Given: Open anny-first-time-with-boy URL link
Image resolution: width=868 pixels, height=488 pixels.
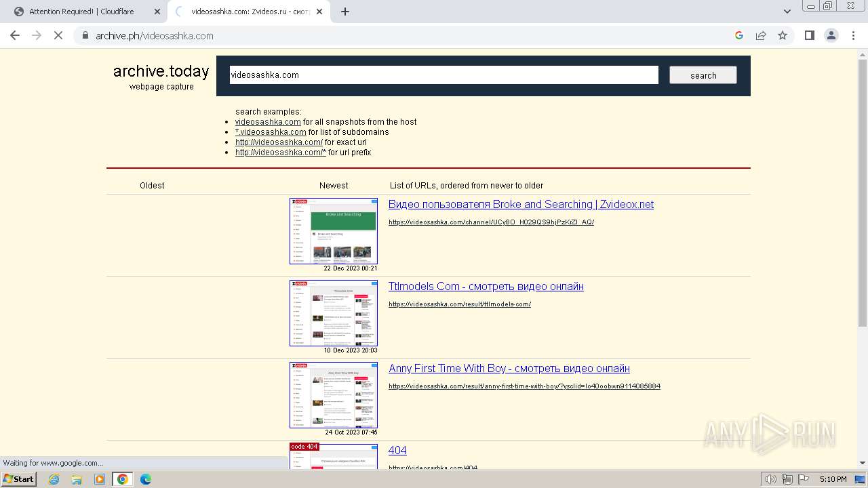Looking at the screenshot, I should click(524, 386).
